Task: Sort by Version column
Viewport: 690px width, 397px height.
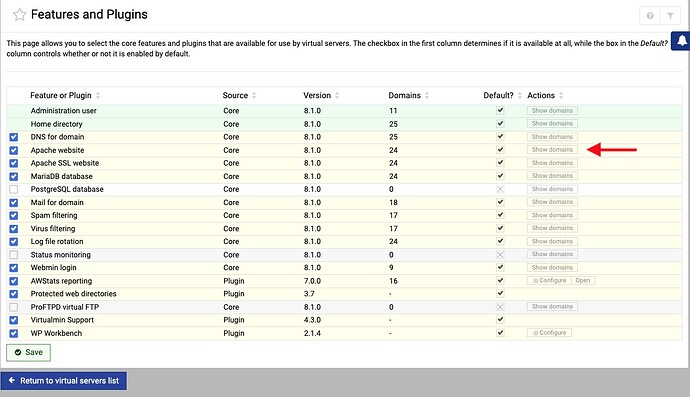Action: [321, 95]
